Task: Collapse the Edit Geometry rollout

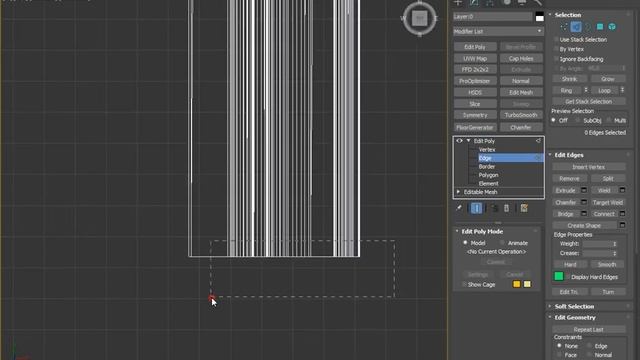Action: (x=550, y=318)
